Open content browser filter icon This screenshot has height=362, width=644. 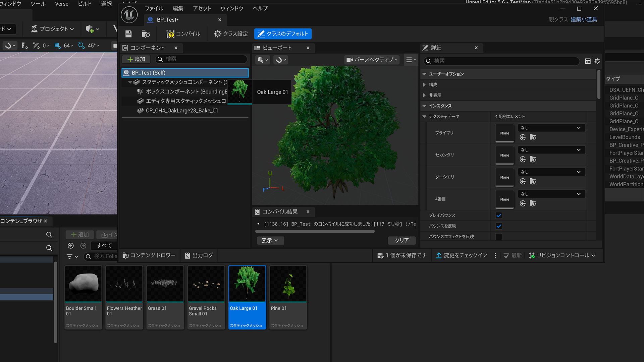pos(72,256)
